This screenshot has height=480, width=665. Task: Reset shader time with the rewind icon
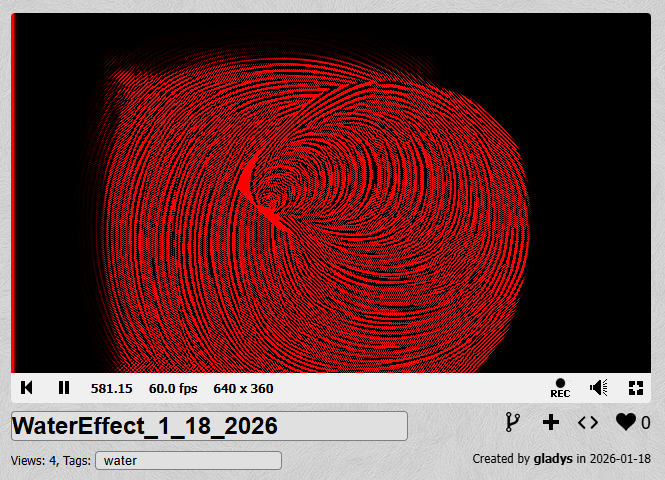[28, 388]
